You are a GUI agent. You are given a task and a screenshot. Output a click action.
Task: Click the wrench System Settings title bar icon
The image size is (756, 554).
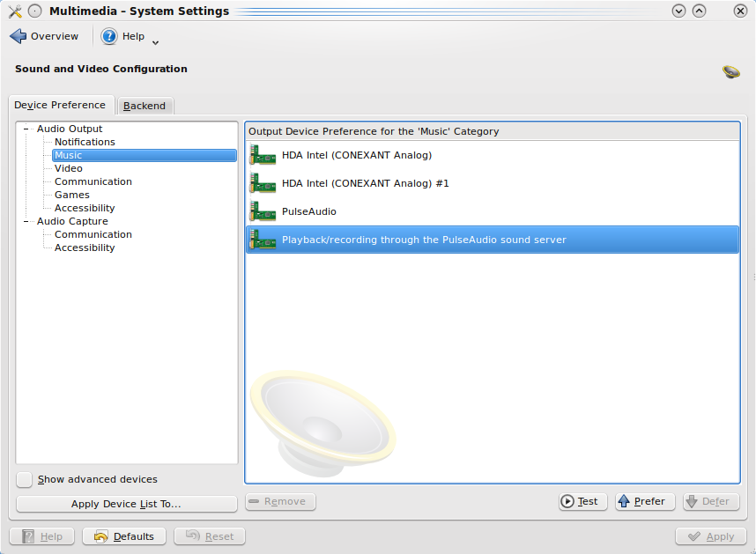coord(14,11)
